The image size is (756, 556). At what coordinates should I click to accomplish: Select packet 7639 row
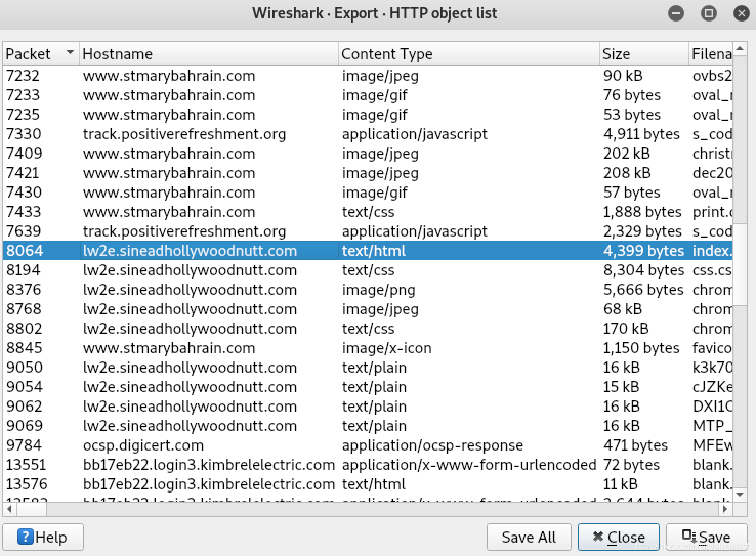click(368, 231)
